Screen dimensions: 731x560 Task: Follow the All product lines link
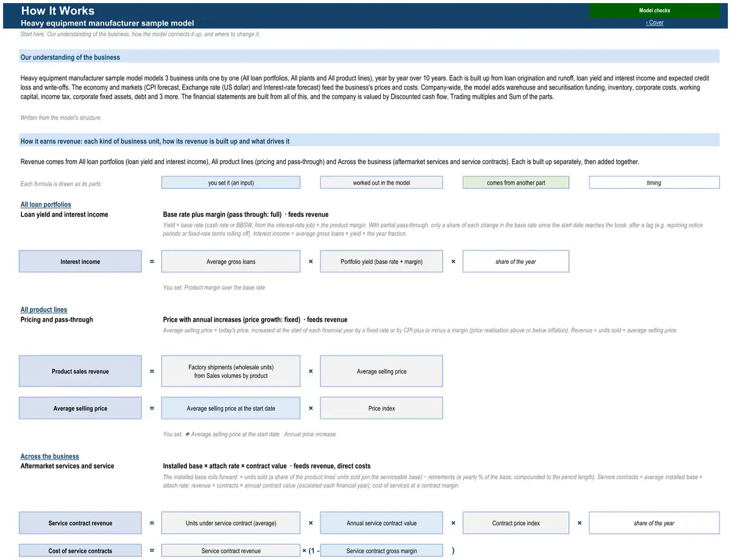point(44,310)
